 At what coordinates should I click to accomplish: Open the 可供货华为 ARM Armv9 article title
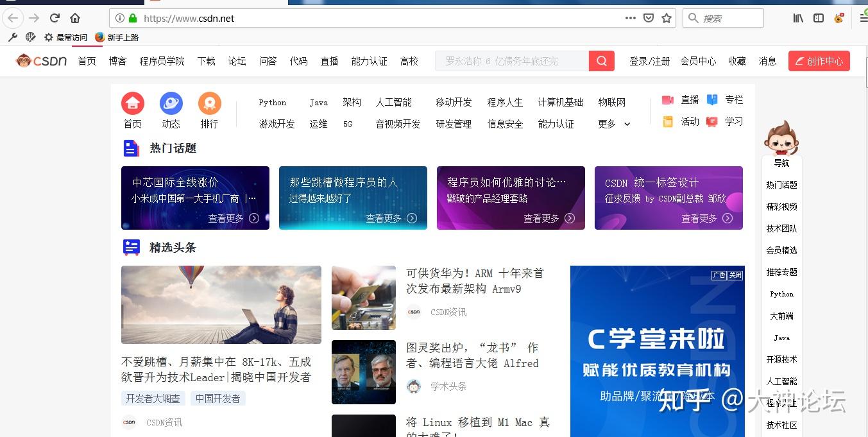(475, 281)
